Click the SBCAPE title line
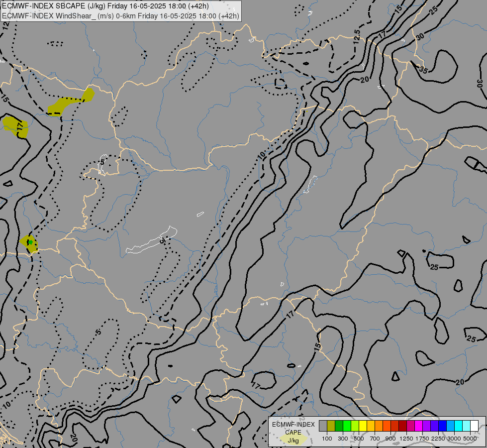Viewport: 487px width, 448px height. pyautogui.click(x=105, y=6)
